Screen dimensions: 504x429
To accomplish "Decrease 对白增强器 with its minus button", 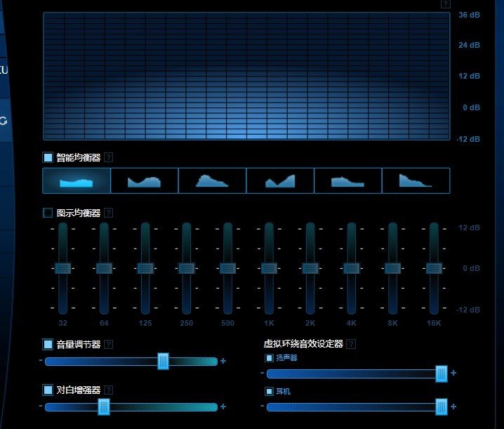I will pyautogui.click(x=41, y=406).
